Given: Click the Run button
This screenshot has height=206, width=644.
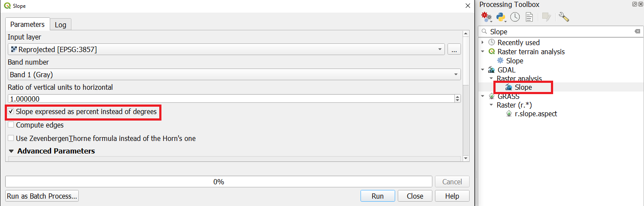Looking at the screenshot, I should [377, 196].
